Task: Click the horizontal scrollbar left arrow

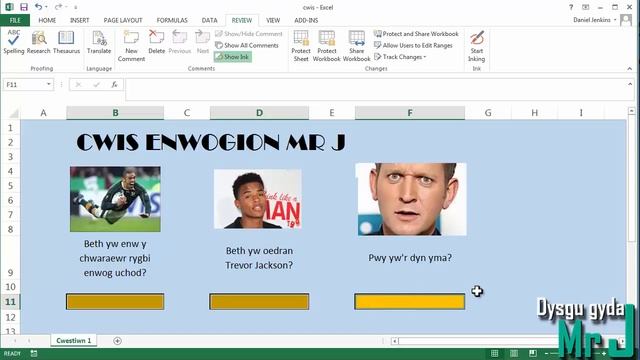Action: pos(395,341)
